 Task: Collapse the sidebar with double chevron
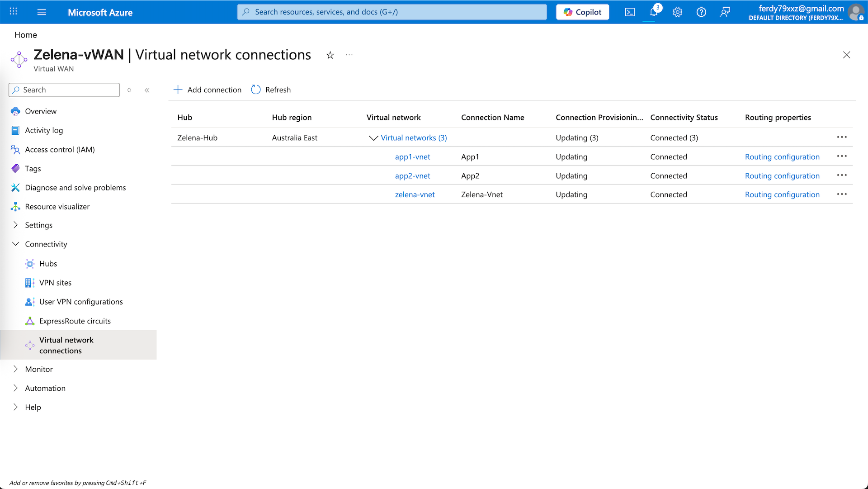click(147, 90)
